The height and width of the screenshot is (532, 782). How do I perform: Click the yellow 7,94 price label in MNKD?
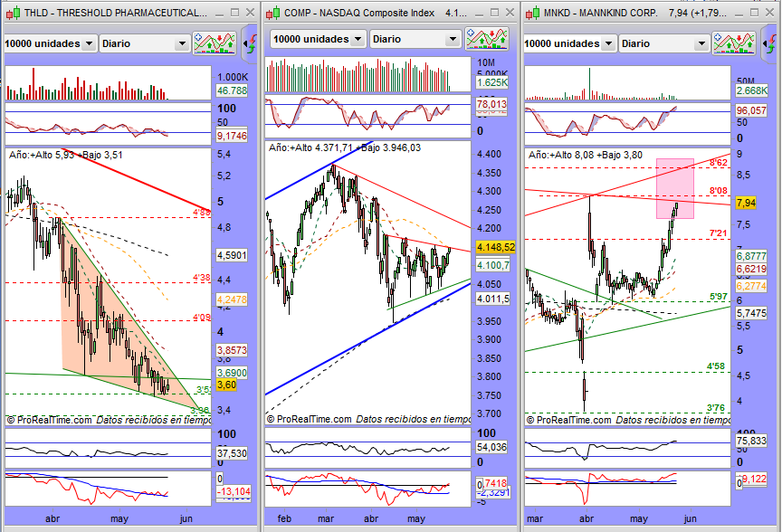tap(746, 203)
